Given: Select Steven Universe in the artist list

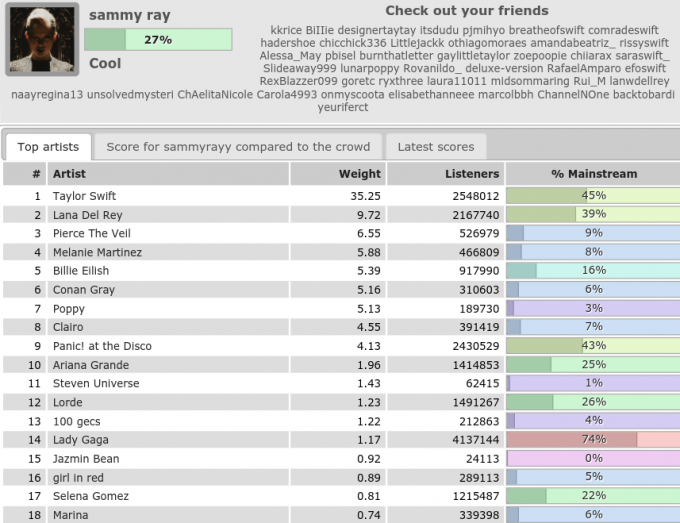Looking at the screenshot, I should click(96, 383).
